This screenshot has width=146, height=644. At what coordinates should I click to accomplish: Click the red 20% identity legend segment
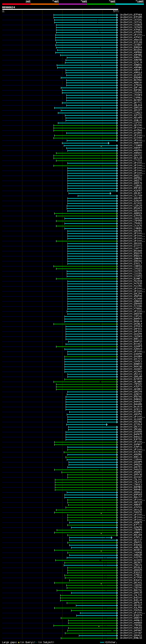coord(16,4)
